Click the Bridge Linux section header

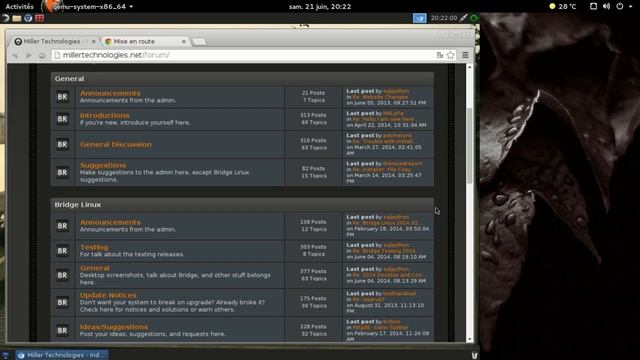pos(242,204)
